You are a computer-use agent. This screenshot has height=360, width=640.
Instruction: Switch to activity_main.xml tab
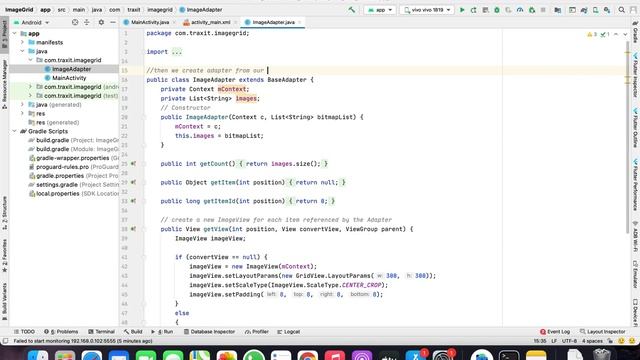pos(211,22)
